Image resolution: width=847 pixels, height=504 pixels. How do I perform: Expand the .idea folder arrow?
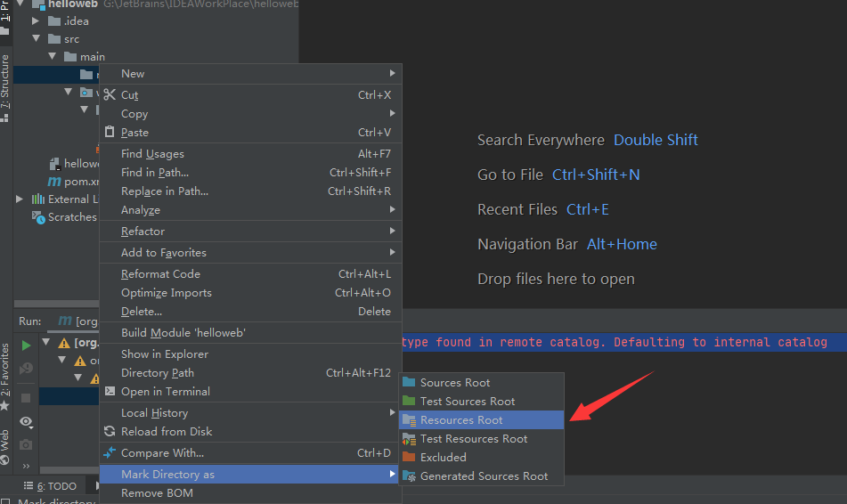point(36,21)
